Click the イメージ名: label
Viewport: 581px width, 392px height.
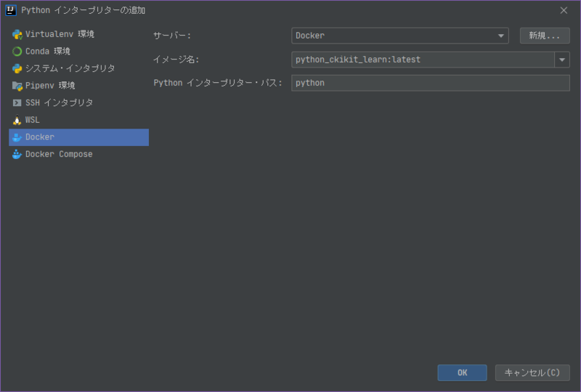[x=176, y=60]
